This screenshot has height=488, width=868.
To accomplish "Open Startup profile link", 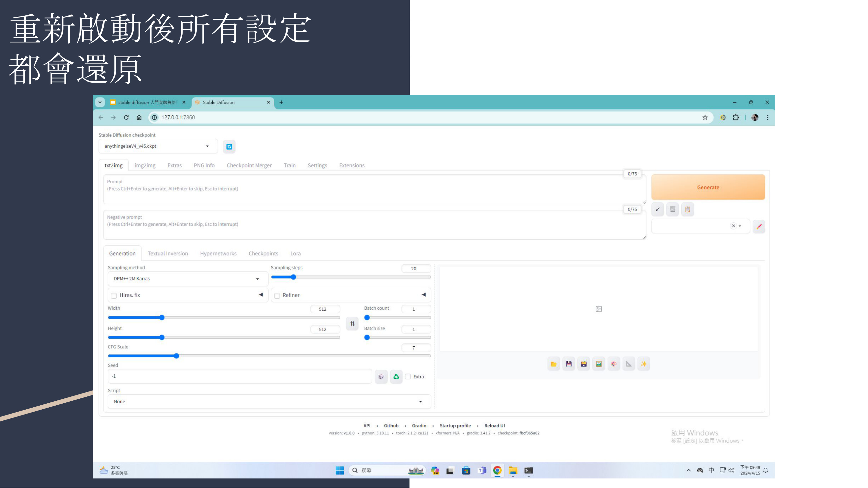I will [455, 426].
